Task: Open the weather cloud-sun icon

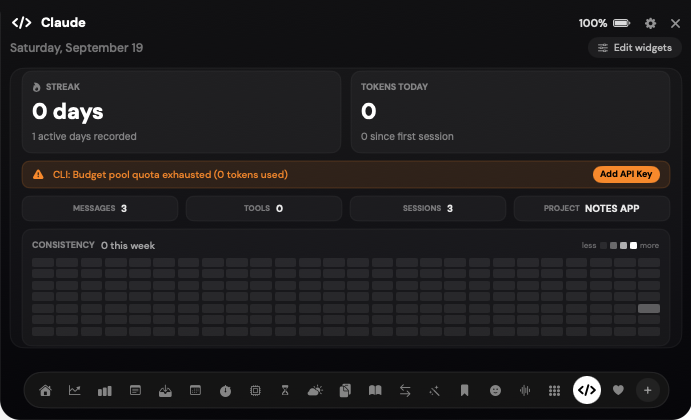Action: click(315, 390)
